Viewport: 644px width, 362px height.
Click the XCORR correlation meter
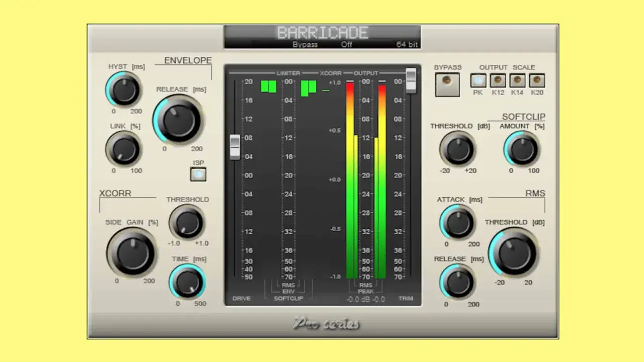[x=326, y=179]
